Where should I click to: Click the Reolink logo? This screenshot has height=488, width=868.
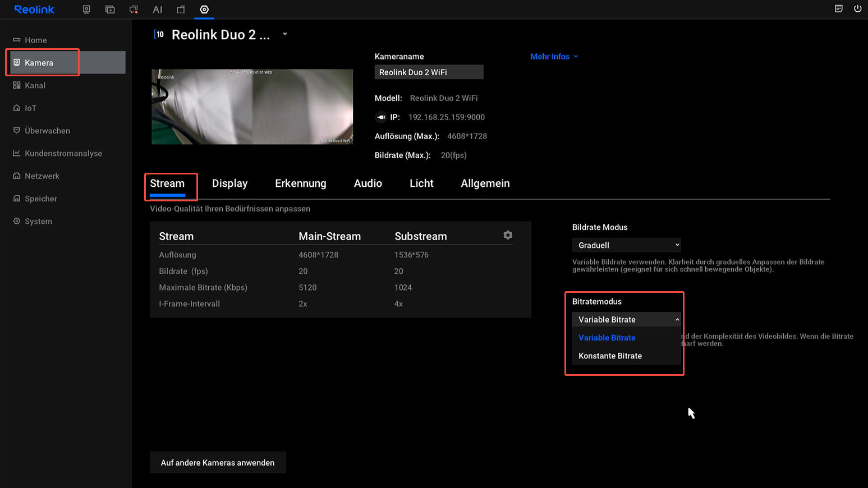click(x=34, y=10)
